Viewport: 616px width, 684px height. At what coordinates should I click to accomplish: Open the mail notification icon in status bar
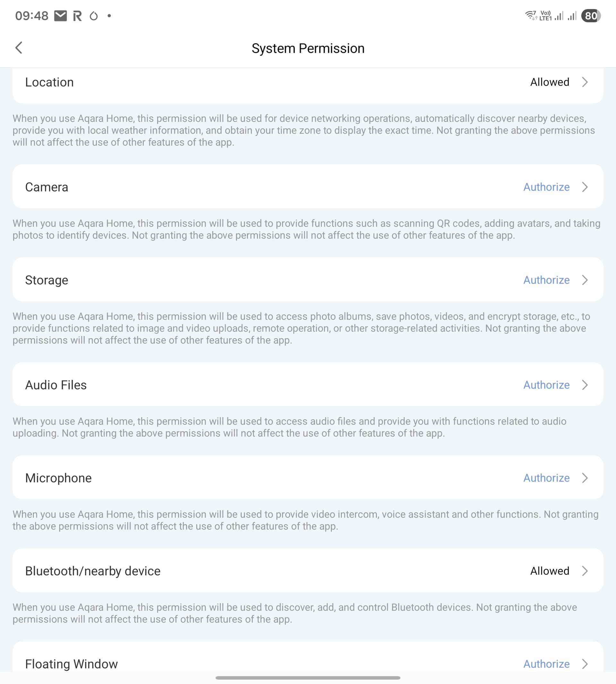pos(61,16)
